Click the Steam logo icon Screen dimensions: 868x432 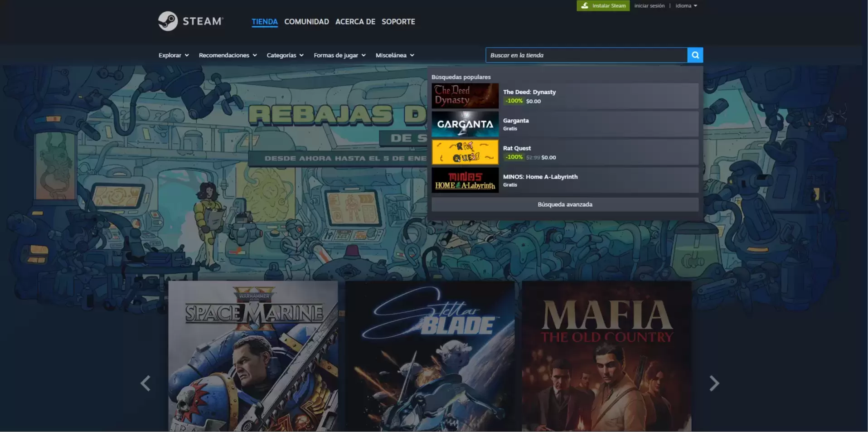[x=168, y=21]
